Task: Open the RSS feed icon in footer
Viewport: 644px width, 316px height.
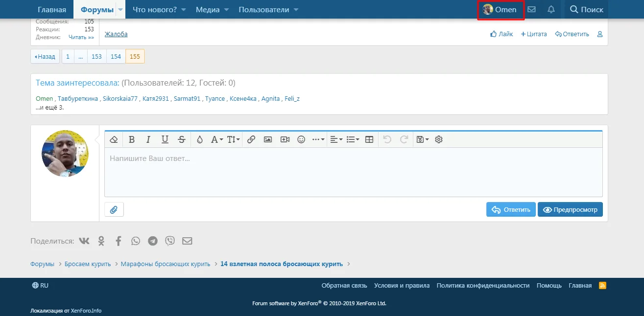Action: [x=603, y=286]
